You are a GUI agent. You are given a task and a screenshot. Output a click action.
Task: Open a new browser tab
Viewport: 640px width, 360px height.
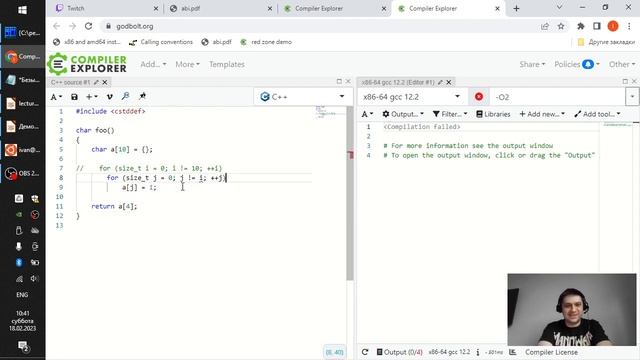(x=516, y=8)
